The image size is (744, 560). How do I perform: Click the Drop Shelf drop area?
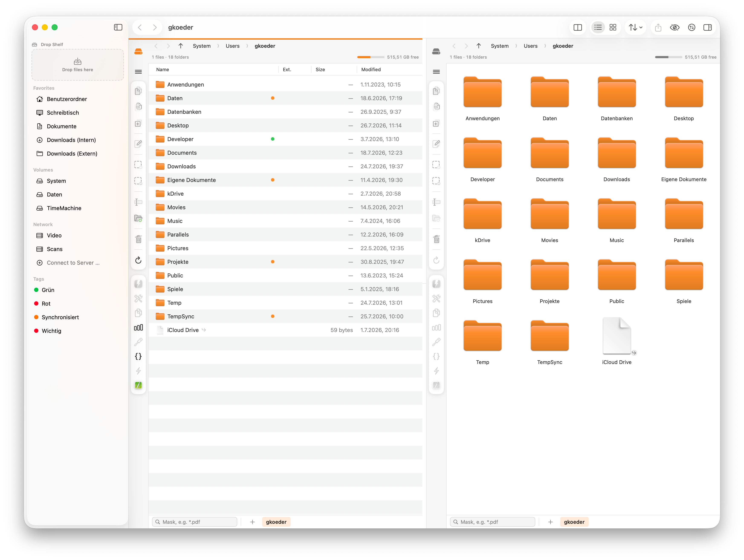point(77,65)
